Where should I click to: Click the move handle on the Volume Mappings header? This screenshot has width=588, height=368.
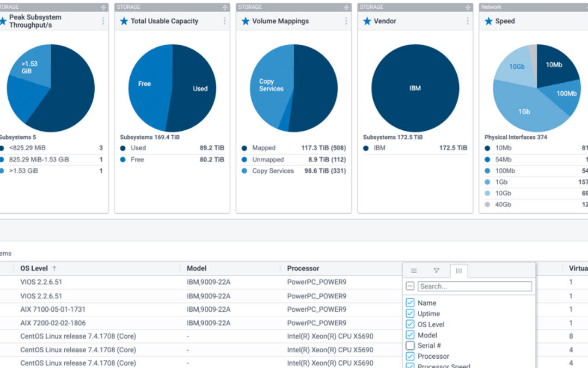[346, 7]
